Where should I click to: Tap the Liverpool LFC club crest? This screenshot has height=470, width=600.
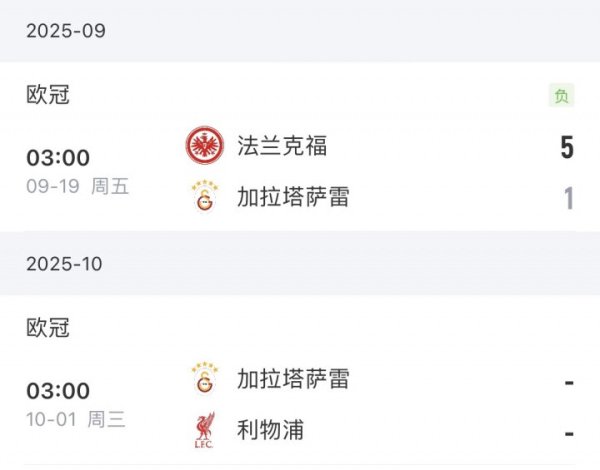[x=205, y=431]
